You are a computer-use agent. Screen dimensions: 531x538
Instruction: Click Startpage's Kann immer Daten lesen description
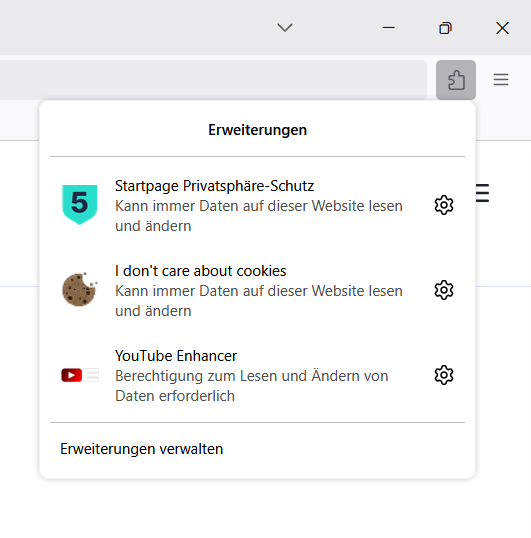[x=259, y=216]
